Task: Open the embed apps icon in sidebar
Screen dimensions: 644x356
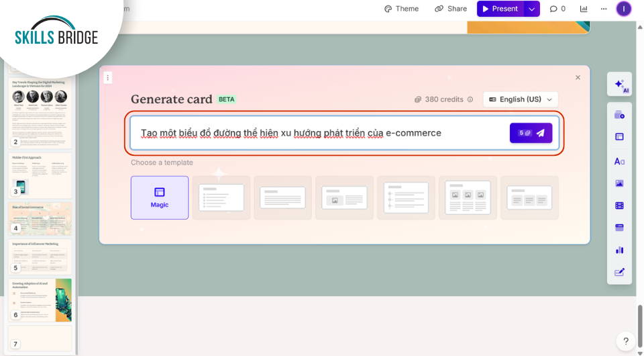Action: tap(619, 227)
